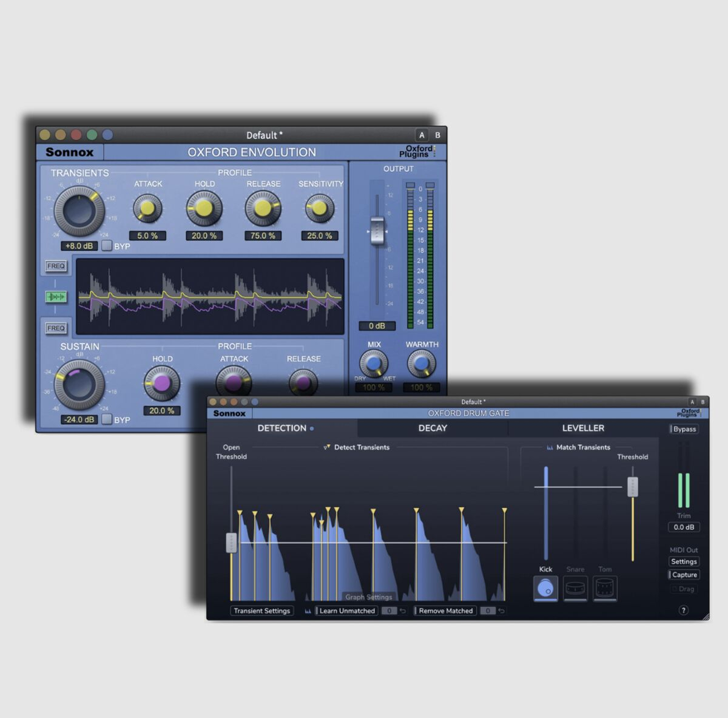Screen dimensions: 728x718
Task: Enable the Sustain BYP checkbox
Action: click(107, 419)
